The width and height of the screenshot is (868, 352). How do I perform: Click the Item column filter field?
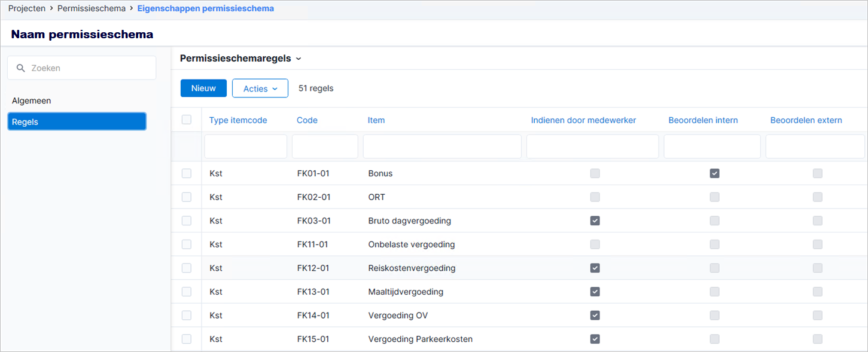442,146
